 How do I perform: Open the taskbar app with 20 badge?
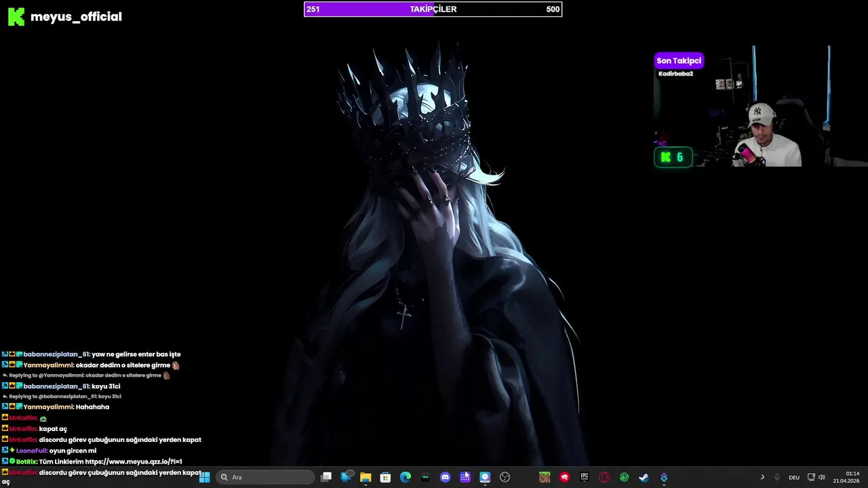[x=347, y=476]
